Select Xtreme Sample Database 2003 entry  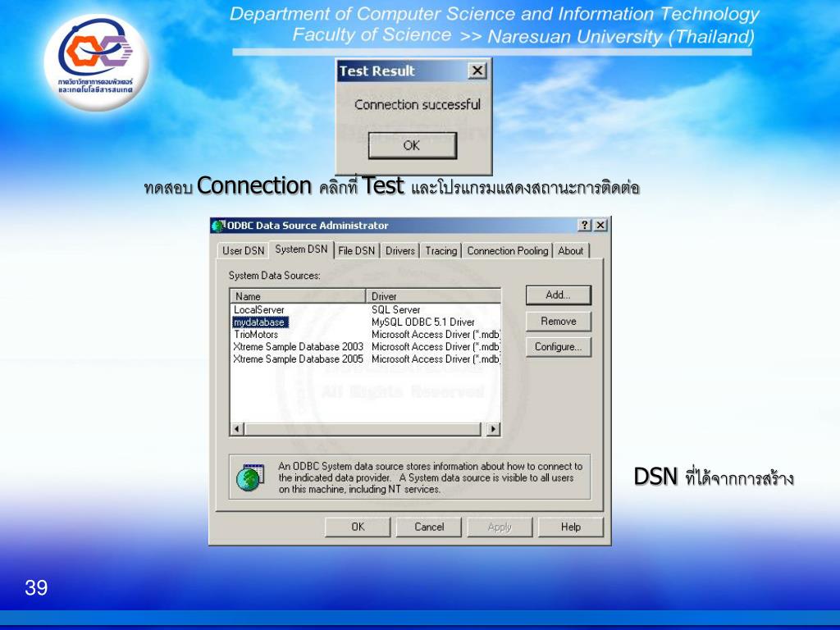(x=298, y=347)
